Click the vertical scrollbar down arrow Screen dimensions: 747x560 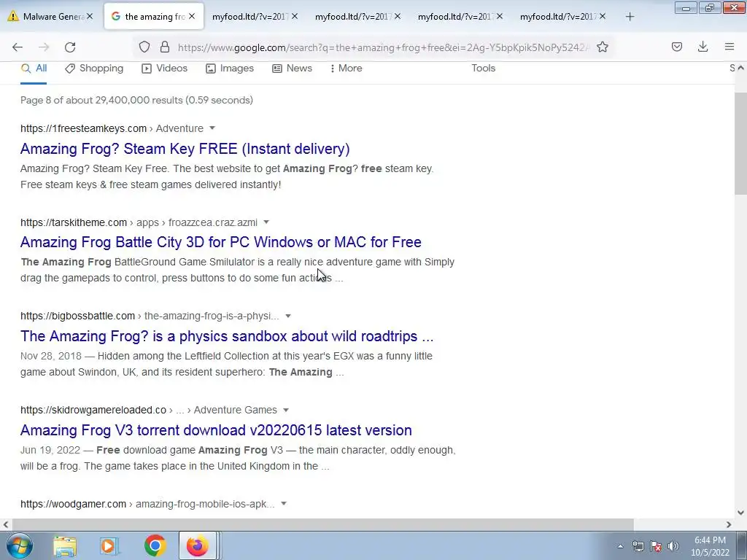point(740,513)
